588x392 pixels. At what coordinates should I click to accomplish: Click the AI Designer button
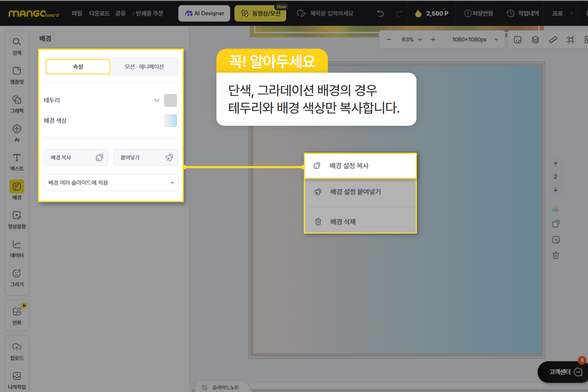pos(204,13)
